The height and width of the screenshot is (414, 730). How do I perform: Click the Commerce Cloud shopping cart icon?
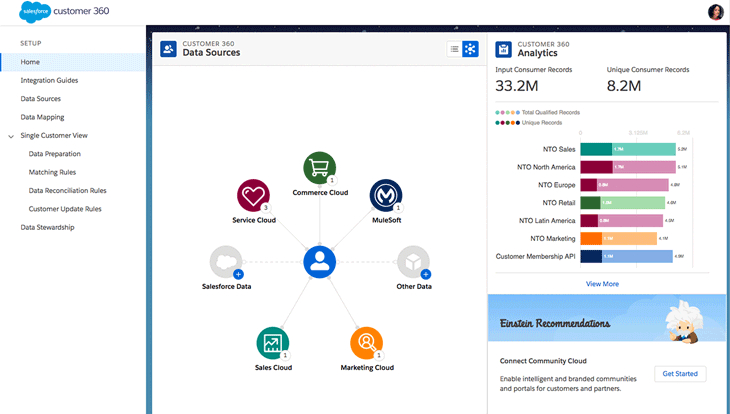point(320,168)
